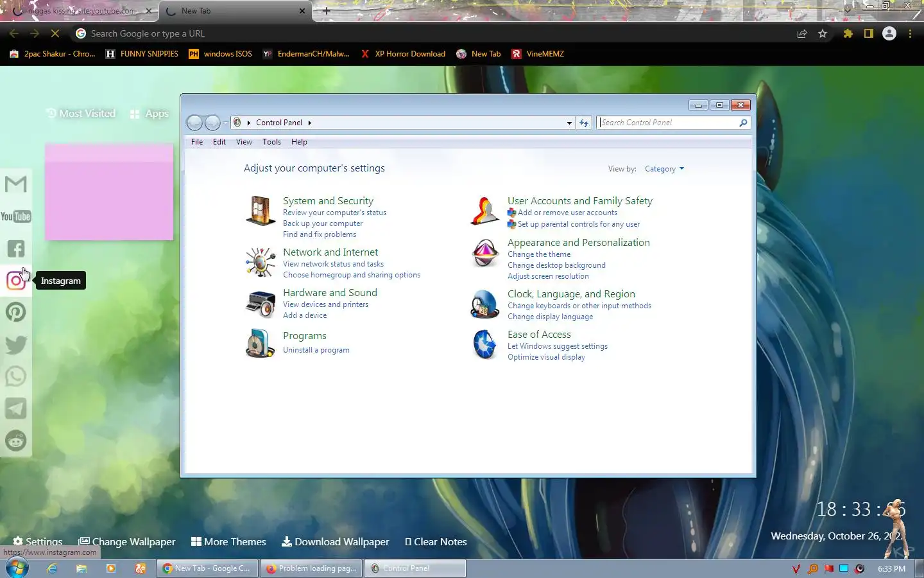Click the Control Panel forward arrow button
Image resolution: width=924 pixels, height=578 pixels.
(x=212, y=123)
